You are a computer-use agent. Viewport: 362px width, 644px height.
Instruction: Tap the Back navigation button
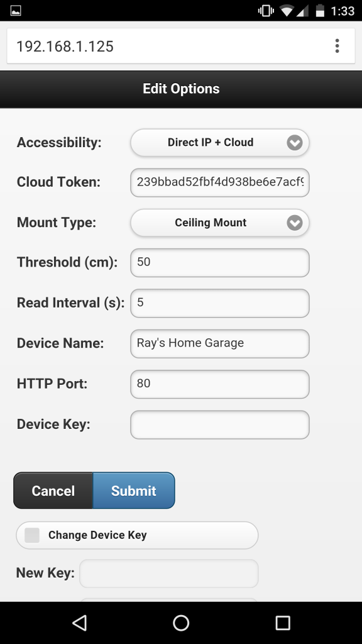point(78,623)
